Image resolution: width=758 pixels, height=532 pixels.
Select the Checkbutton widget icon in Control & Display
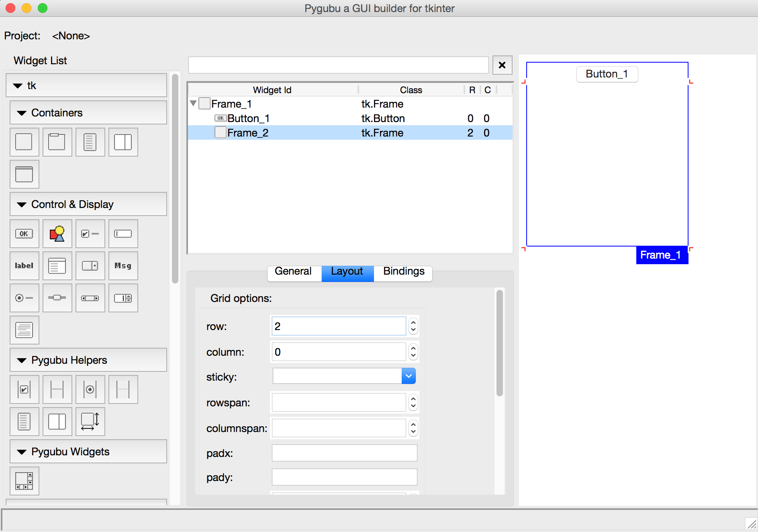(x=90, y=234)
